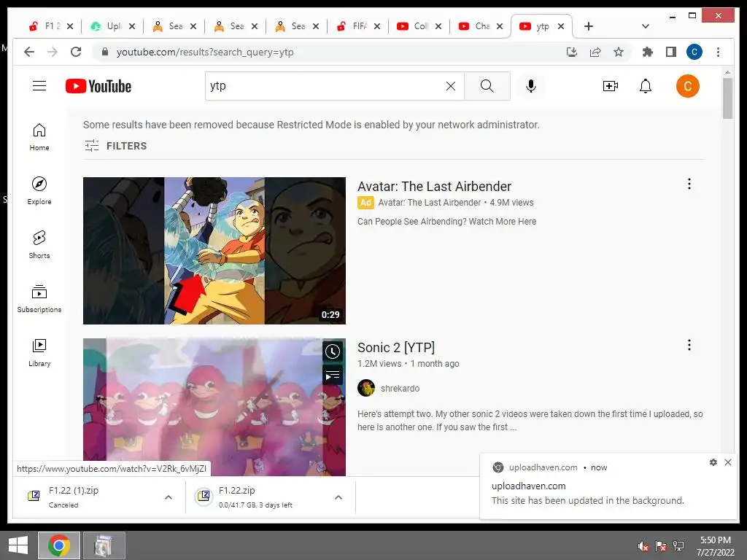Open the Action Center flag tray icon

coord(661,546)
